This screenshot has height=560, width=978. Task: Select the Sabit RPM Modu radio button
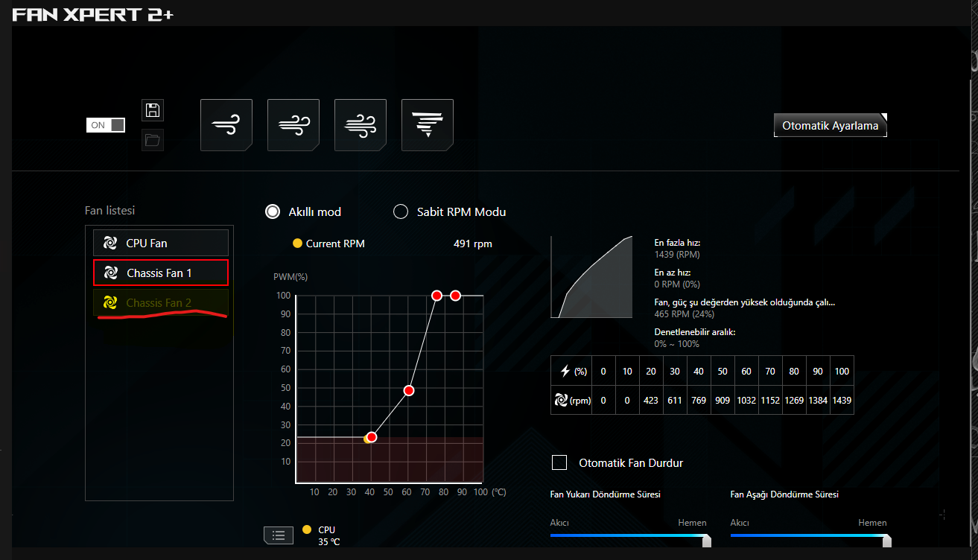coord(401,211)
